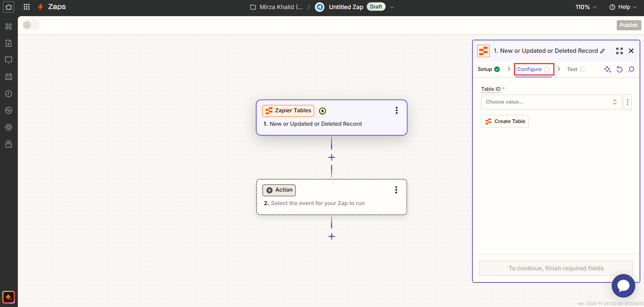
Task: Click the home icon in top-left corner
Action: pyautogui.click(x=9, y=7)
